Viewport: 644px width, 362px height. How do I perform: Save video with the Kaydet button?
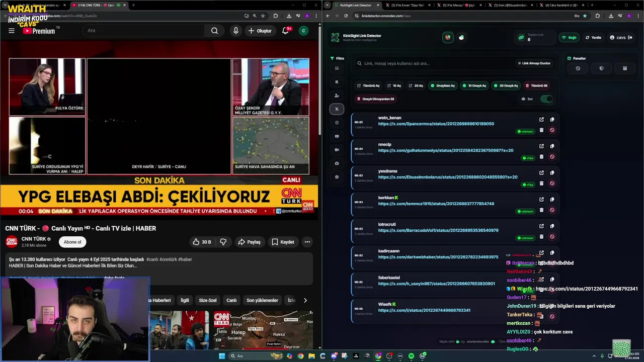pyautogui.click(x=283, y=242)
